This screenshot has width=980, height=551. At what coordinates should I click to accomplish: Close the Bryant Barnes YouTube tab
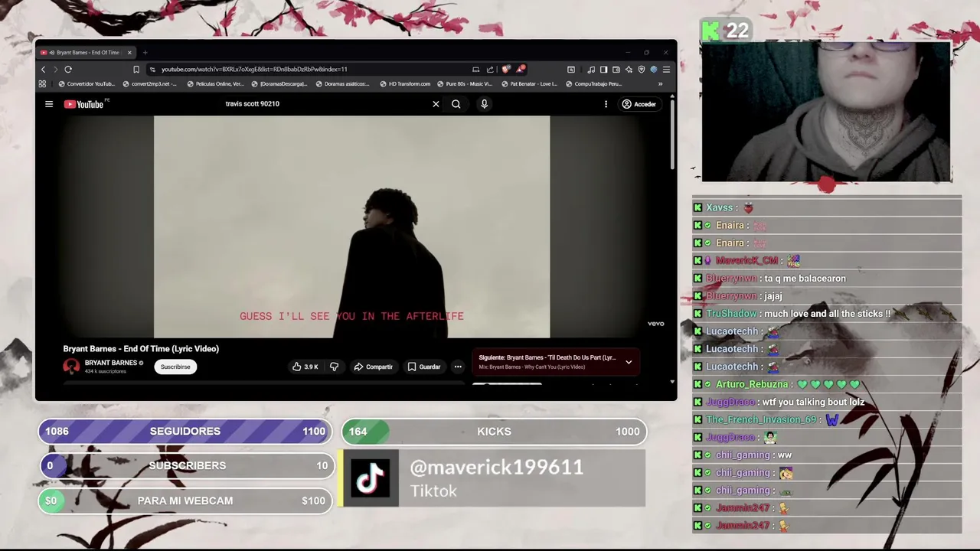[129, 53]
